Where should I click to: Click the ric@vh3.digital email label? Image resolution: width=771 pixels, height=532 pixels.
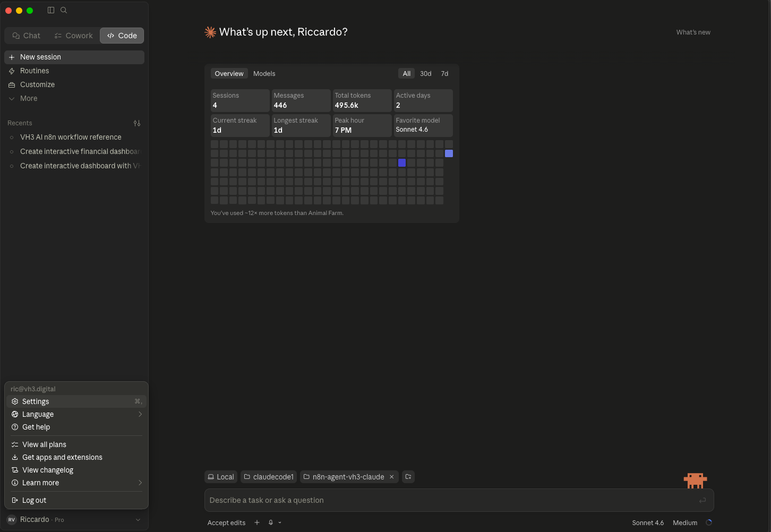coord(33,389)
